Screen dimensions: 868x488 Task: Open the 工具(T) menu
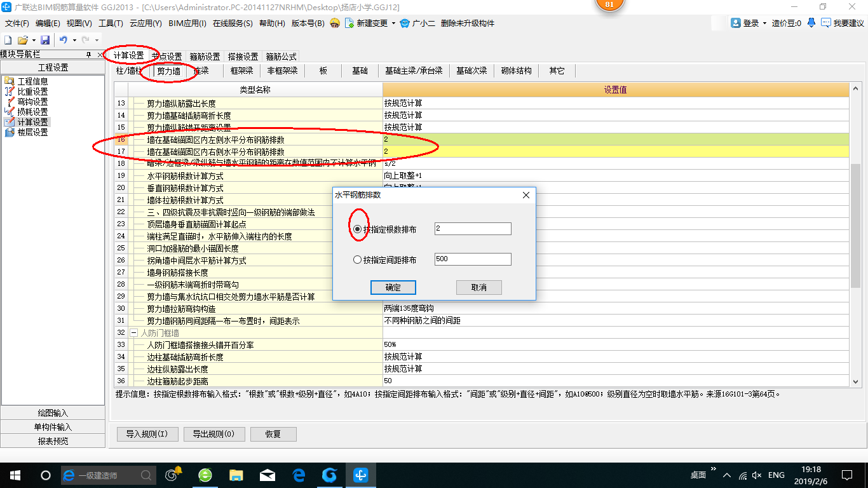coord(111,24)
